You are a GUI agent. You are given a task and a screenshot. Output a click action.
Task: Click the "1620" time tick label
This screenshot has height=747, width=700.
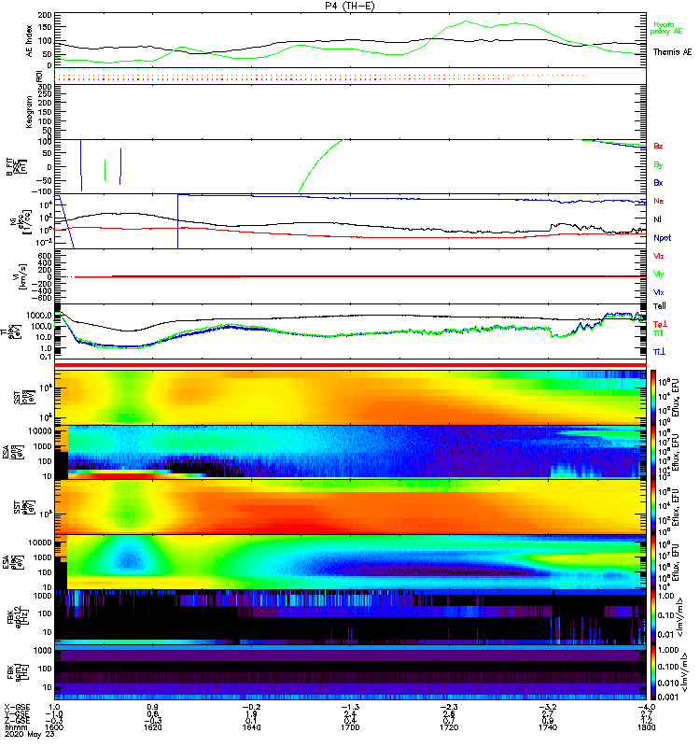pos(153,727)
